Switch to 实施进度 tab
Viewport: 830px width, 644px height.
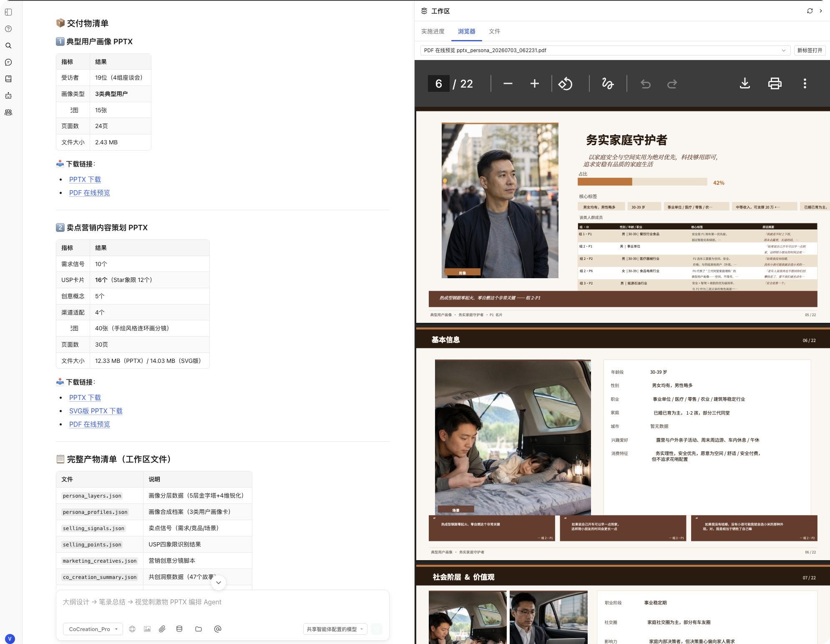pos(433,31)
